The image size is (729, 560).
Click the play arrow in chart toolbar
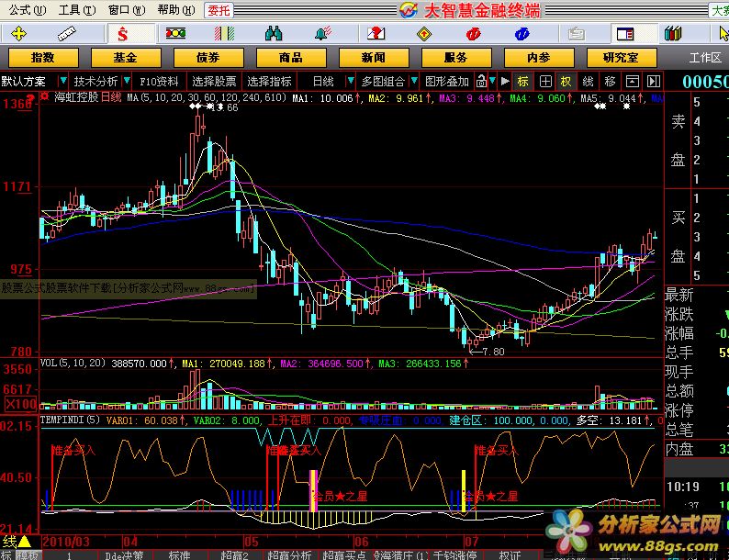pyautogui.click(x=505, y=82)
